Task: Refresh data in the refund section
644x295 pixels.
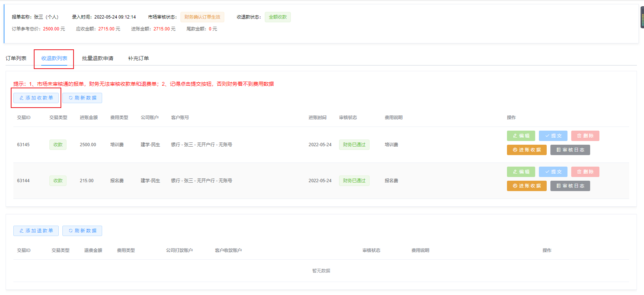Action: [x=82, y=231]
